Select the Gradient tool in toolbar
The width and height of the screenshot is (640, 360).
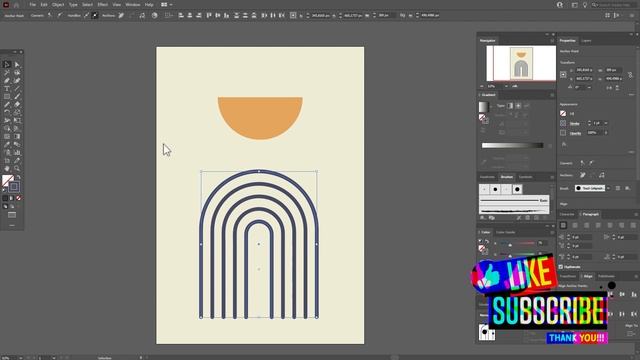tap(17, 136)
